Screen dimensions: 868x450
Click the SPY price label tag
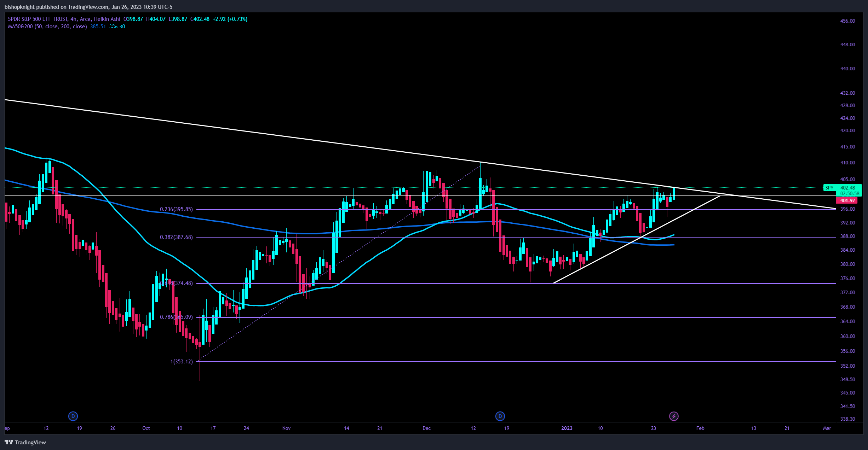pyautogui.click(x=829, y=188)
